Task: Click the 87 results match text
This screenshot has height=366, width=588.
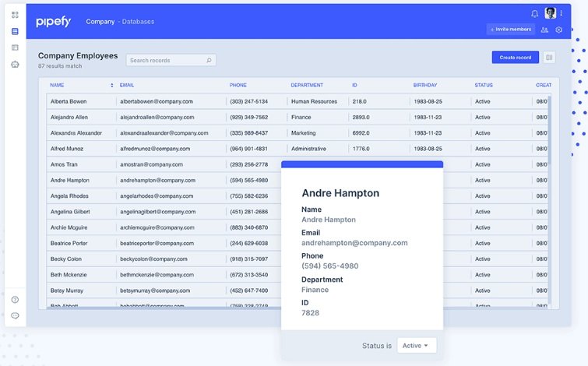Action: coord(60,66)
